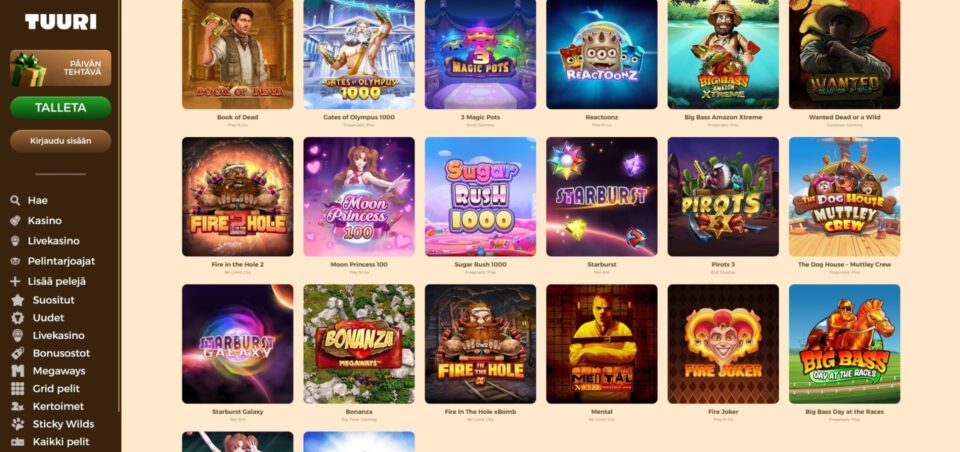Click the Bonusostot tag icon
960x452 pixels.
18,353
